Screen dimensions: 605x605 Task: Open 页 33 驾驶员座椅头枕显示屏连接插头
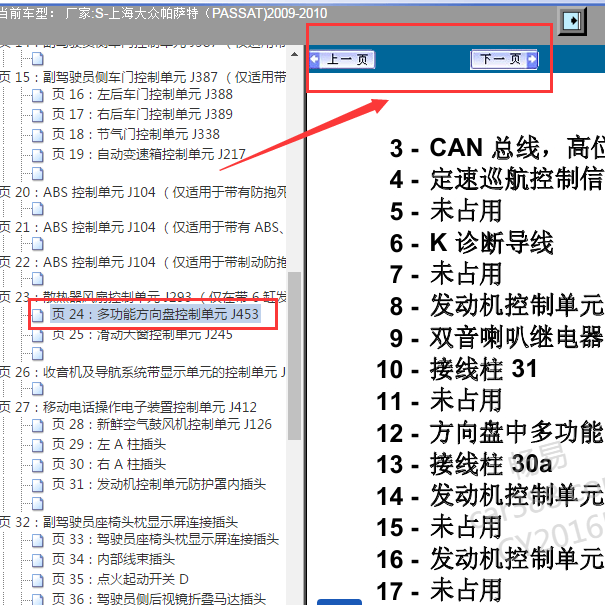(x=165, y=539)
